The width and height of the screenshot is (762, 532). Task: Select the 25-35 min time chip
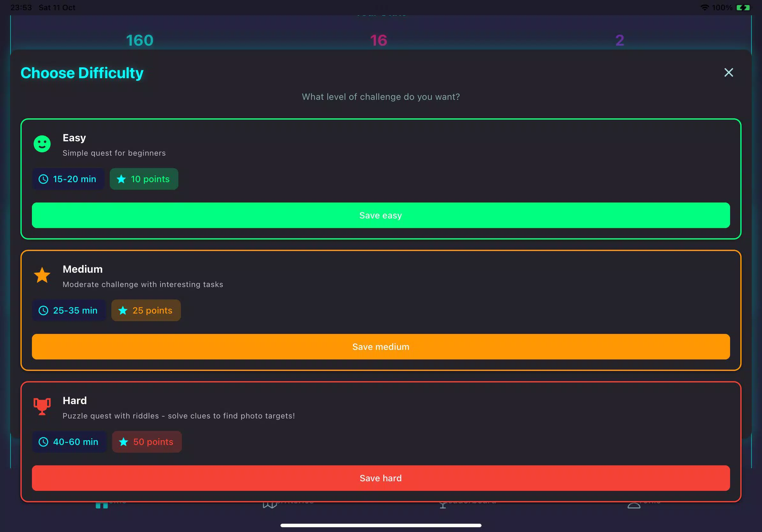(69, 310)
